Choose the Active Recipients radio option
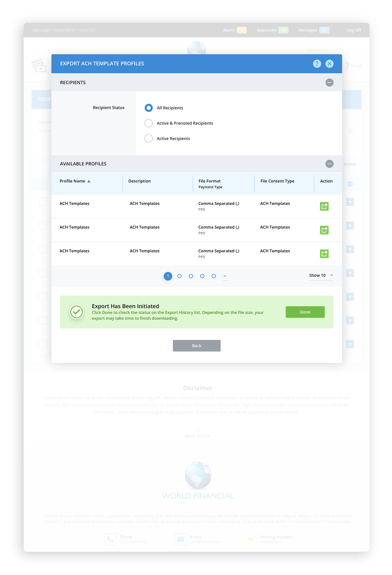The width and height of the screenshot is (392, 575). click(x=148, y=139)
